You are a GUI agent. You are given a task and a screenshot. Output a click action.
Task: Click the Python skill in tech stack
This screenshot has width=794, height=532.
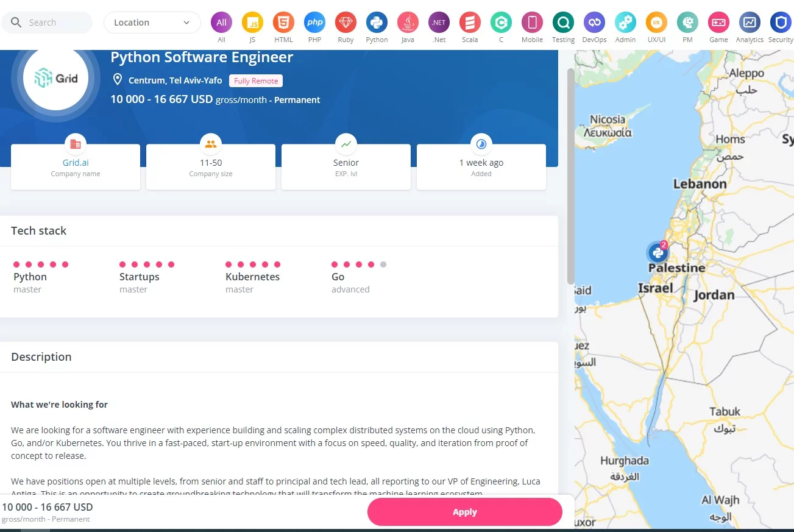(x=30, y=277)
